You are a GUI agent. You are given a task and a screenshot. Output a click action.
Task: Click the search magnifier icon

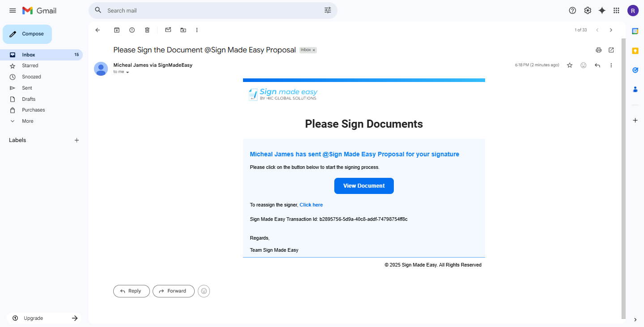[x=98, y=10]
